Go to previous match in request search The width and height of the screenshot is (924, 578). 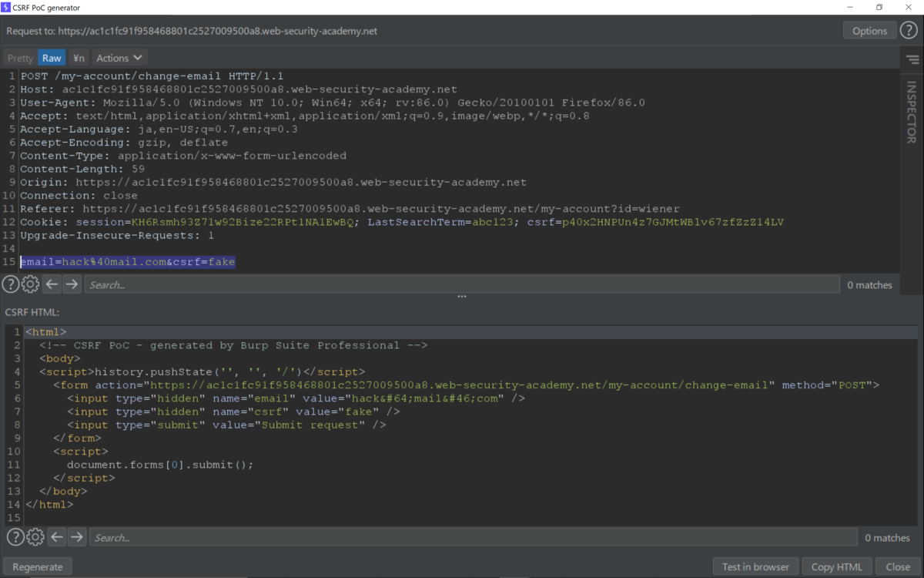pyautogui.click(x=52, y=284)
